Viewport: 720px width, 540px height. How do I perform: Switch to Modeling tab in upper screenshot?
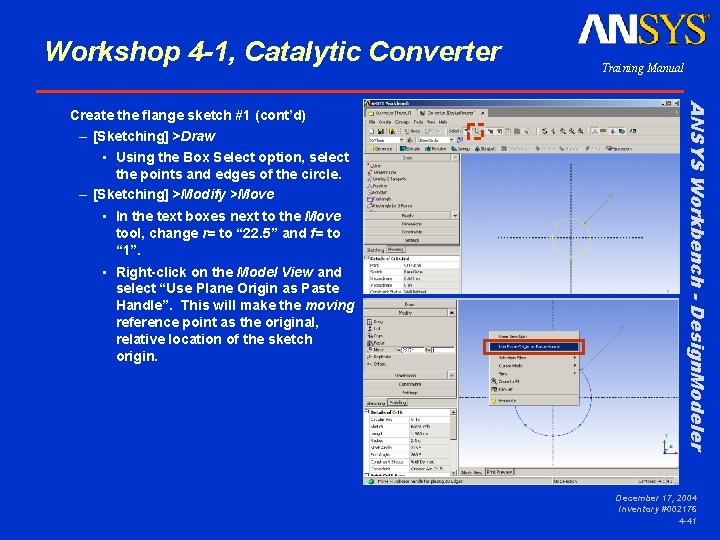pyautogui.click(x=395, y=249)
